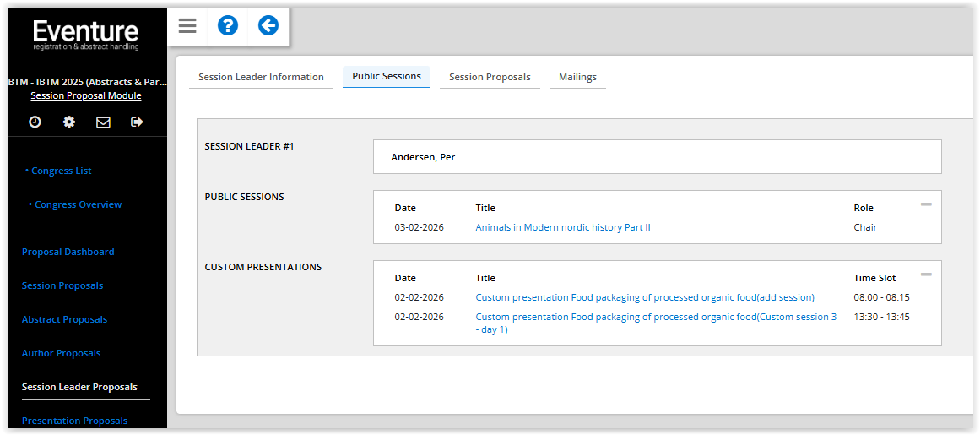Click the BTM - IBTM 2025 congress title
This screenshot has width=980, height=435.
(87, 82)
